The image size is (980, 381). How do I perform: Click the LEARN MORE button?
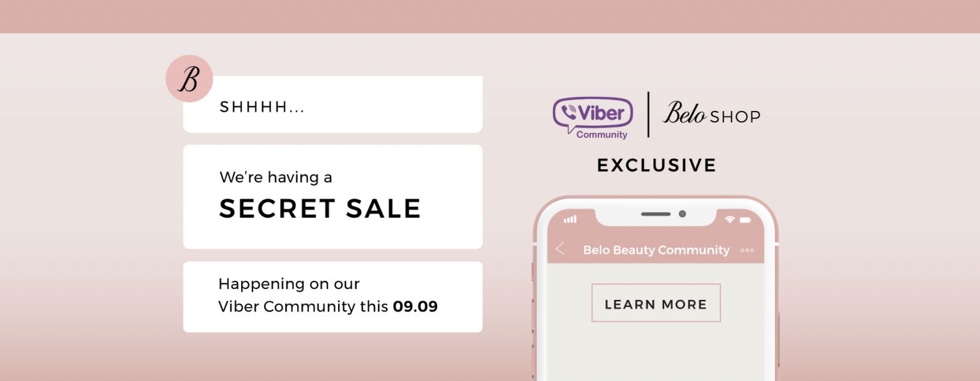pyautogui.click(x=656, y=303)
